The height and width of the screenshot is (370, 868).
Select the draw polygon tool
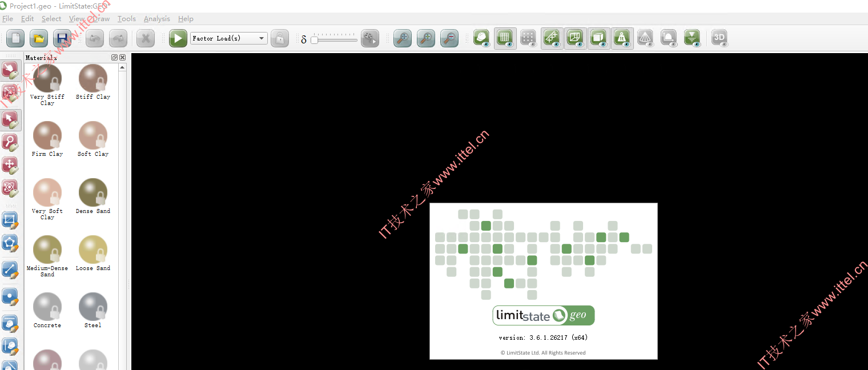10,244
